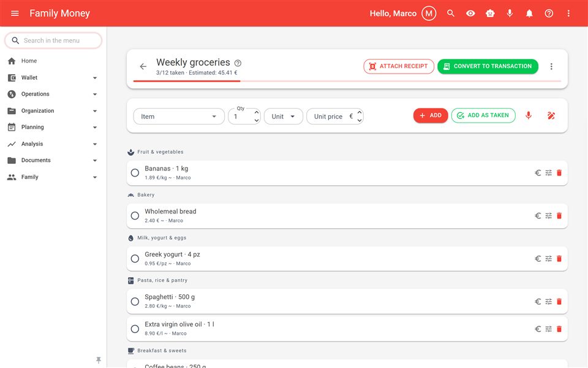Mark Spaghetti as taken

135,302
